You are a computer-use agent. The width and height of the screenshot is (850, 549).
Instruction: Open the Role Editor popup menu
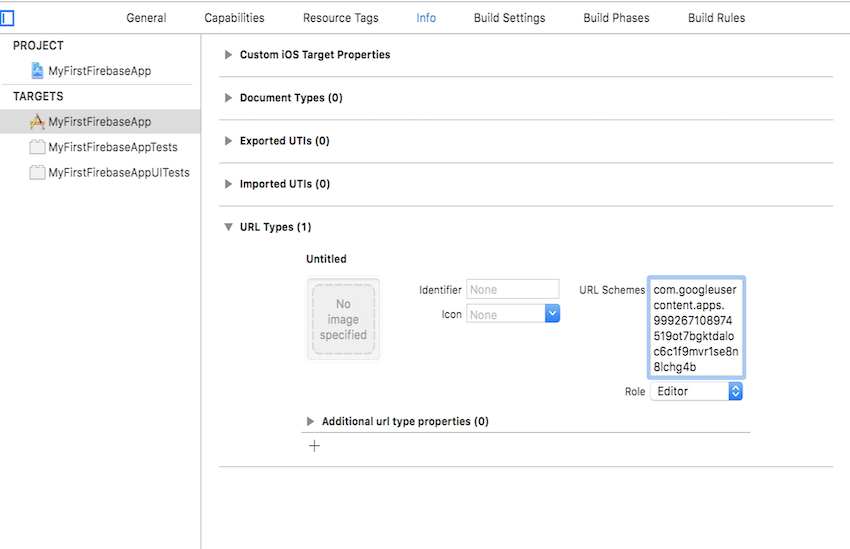pyautogui.click(x=696, y=391)
